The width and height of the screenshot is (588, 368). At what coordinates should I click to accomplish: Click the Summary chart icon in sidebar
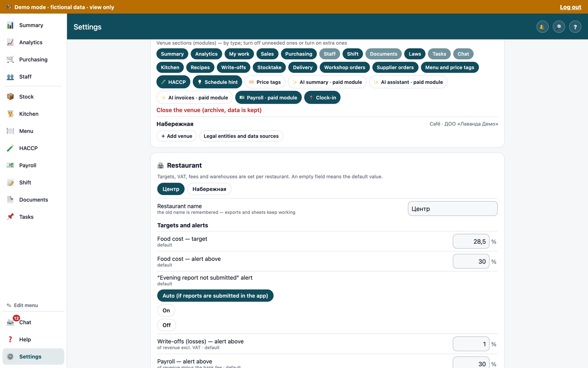coord(10,25)
